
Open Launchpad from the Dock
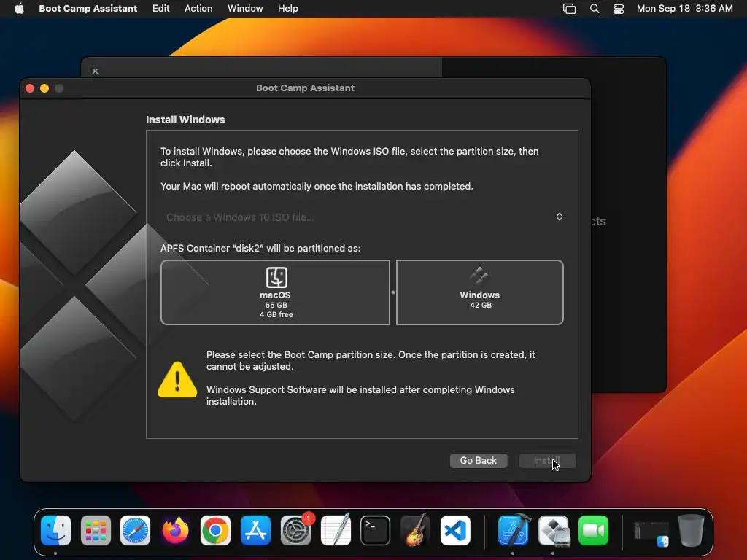pyautogui.click(x=96, y=531)
